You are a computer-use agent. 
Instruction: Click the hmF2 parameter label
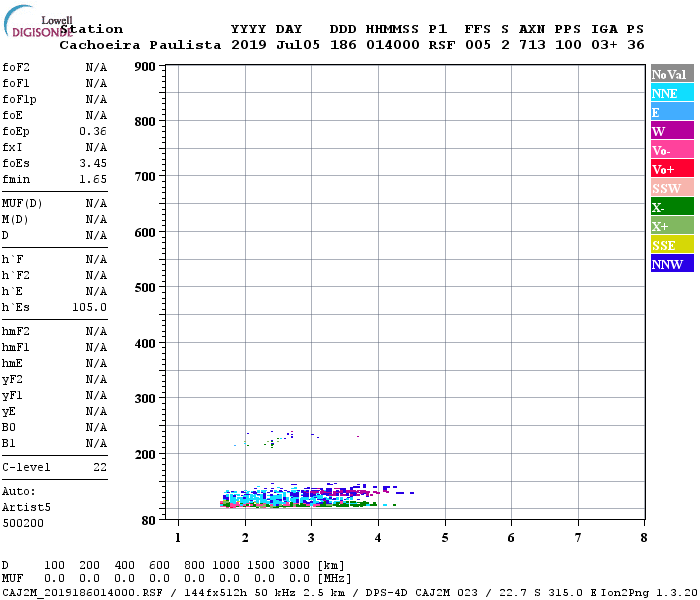pyautogui.click(x=16, y=332)
